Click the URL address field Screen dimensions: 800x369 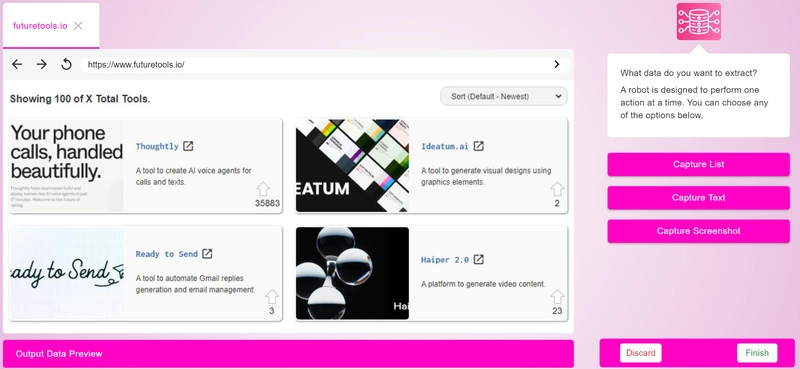pos(316,65)
